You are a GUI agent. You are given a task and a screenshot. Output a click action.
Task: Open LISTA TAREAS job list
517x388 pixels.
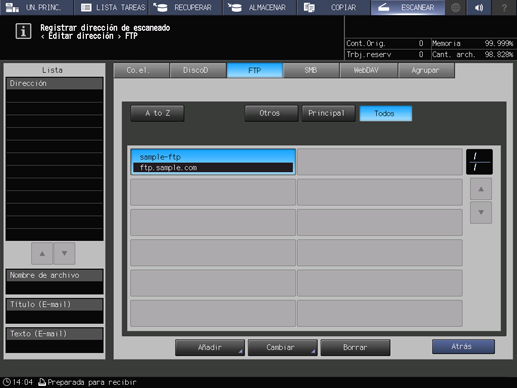coord(111,7)
